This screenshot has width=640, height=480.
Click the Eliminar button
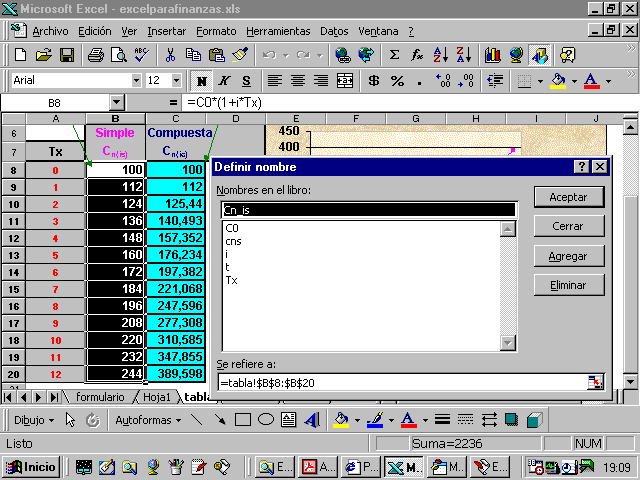569,285
